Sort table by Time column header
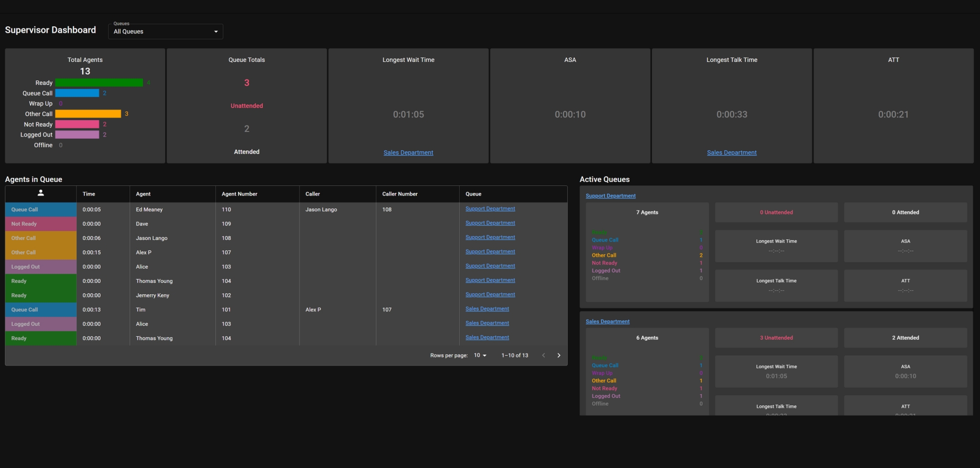The width and height of the screenshot is (980, 468). pos(89,194)
